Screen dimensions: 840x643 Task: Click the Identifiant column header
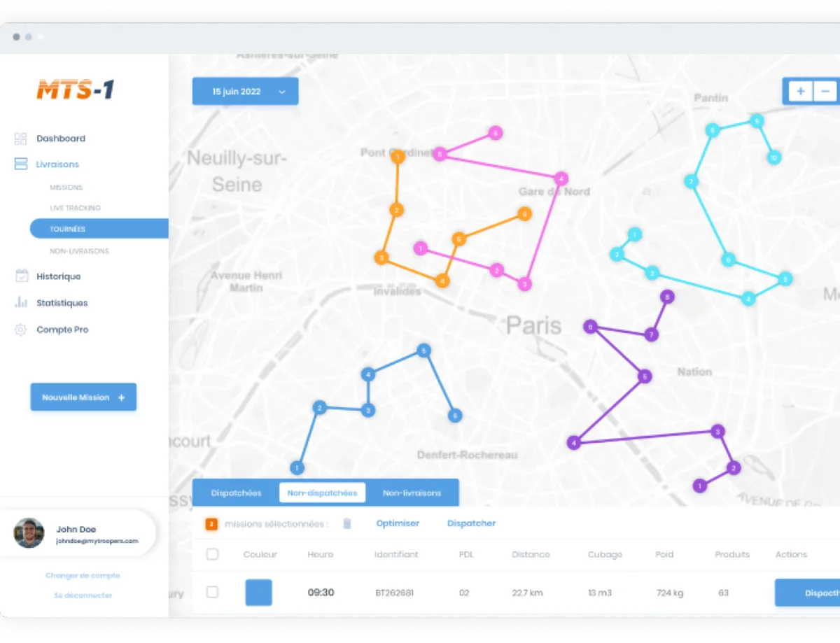coord(396,554)
